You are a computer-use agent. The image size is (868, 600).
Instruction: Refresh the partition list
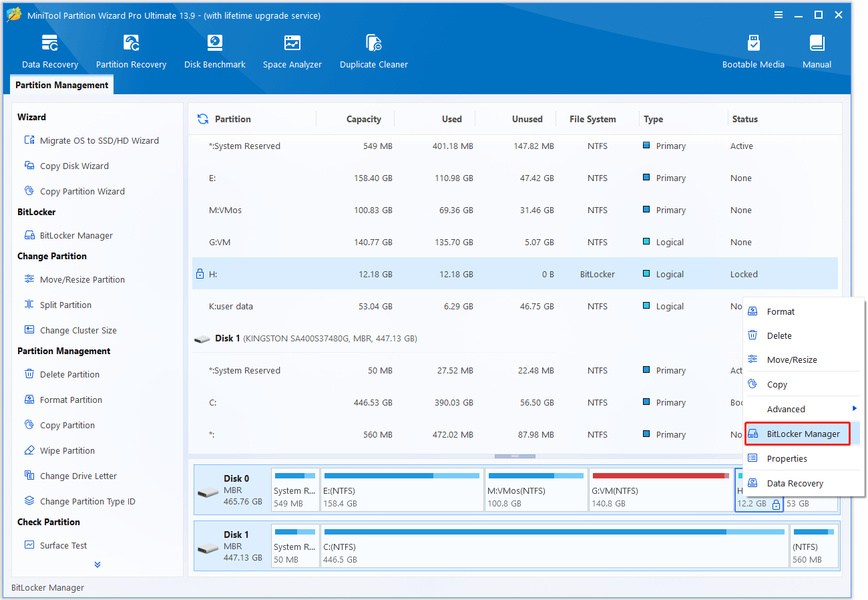tap(203, 119)
